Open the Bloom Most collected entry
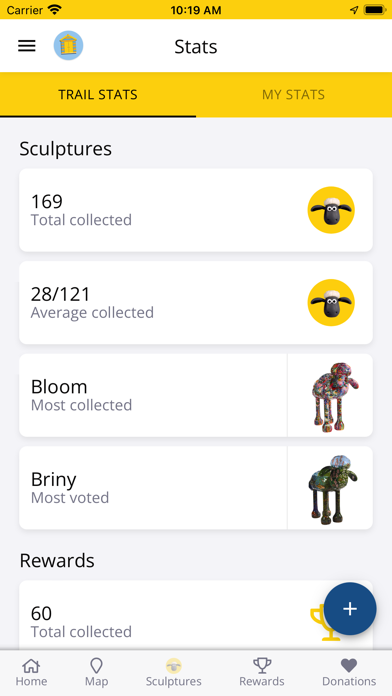 (x=196, y=395)
